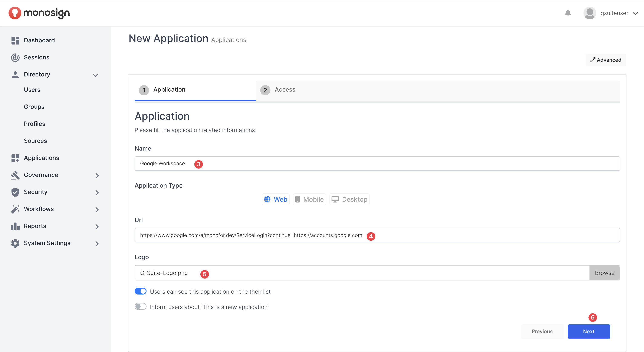
Task: Click the notification bell icon
Action: [568, 13]
